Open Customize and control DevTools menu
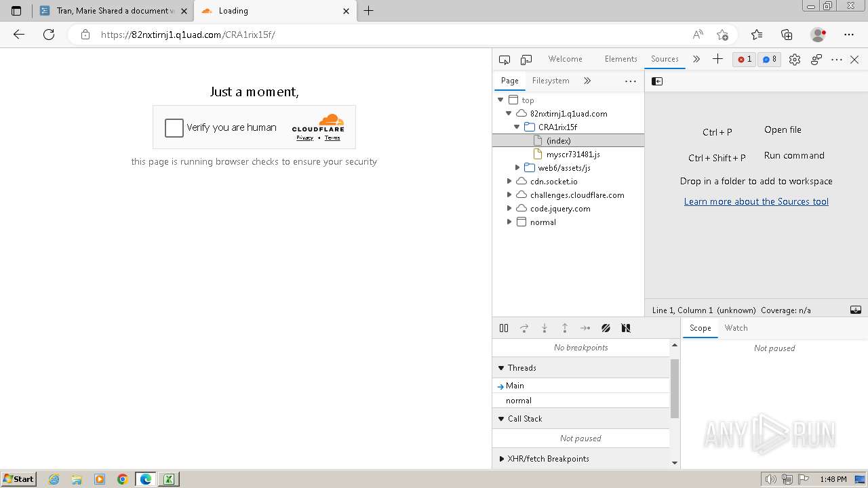Image resolution: width=868 pixels, height=488 pixels. tap(837, 60)
